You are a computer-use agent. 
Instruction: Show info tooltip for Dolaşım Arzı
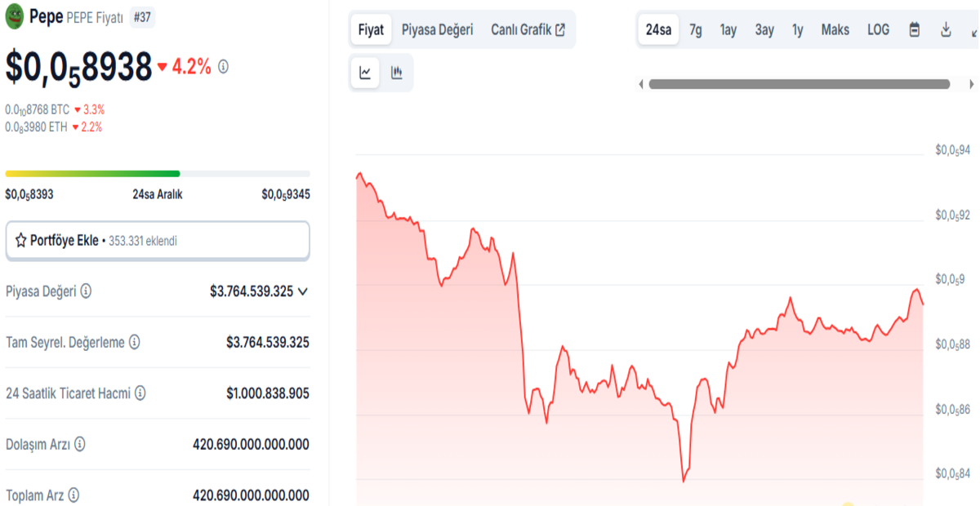(x=79, y=445)
